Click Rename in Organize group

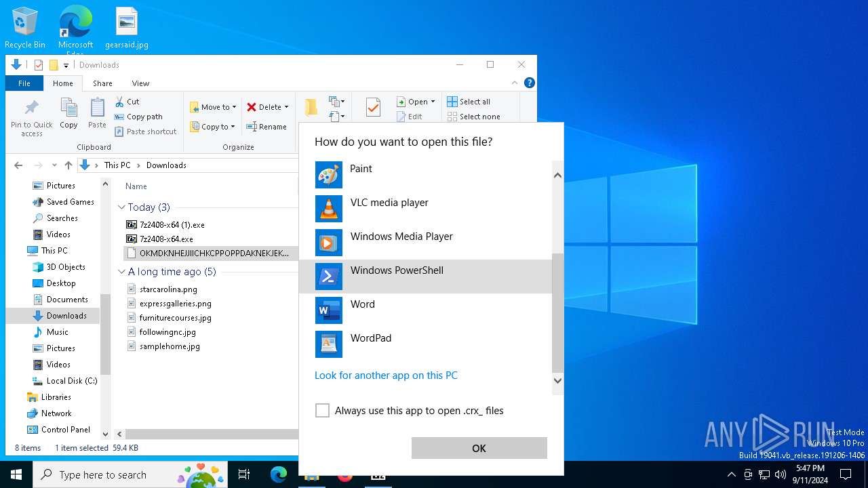[267, 127]
